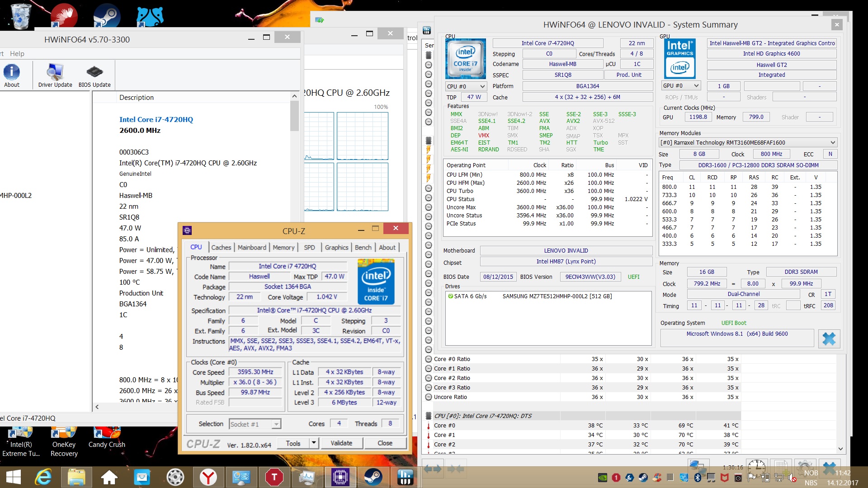Click the thermometer icon for Core #1 temperature
The image size is (868, 488).
429,435
